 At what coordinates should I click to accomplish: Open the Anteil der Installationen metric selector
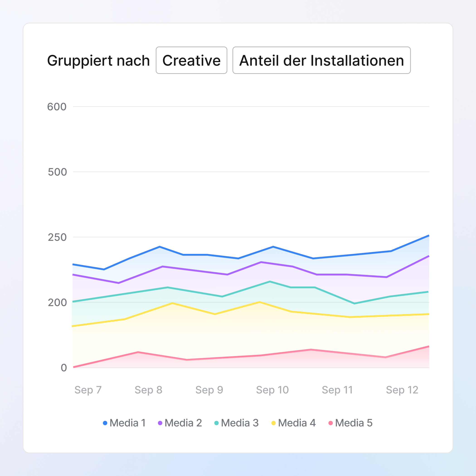coord(321,60)
